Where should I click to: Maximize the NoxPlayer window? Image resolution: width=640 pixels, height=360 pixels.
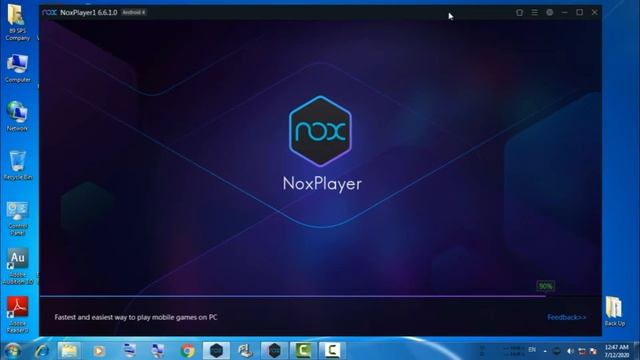(x=579, y=13)
